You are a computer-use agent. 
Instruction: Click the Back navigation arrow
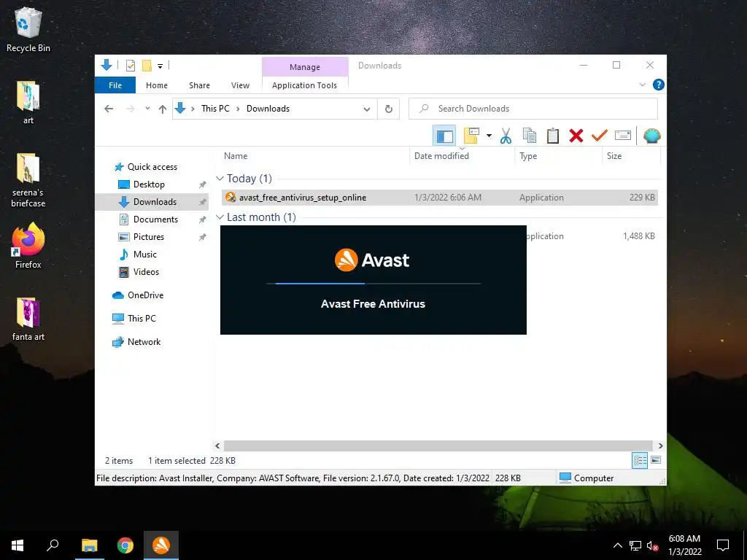(109, 109)
